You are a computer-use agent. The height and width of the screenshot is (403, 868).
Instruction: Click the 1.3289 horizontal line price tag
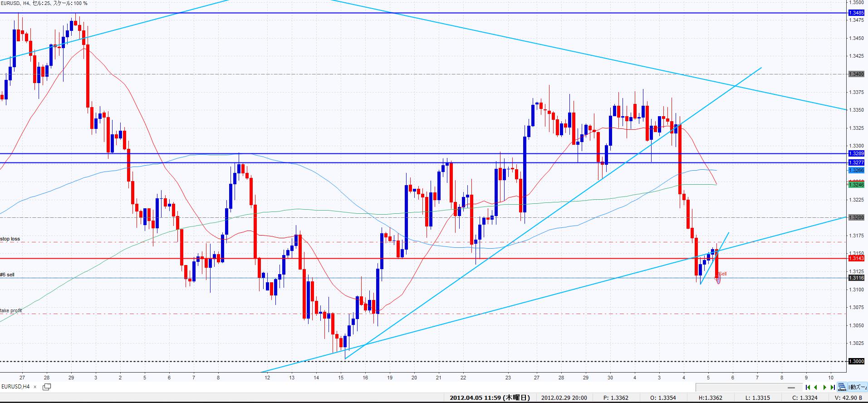pyautogui.click(x=856, y=153)
